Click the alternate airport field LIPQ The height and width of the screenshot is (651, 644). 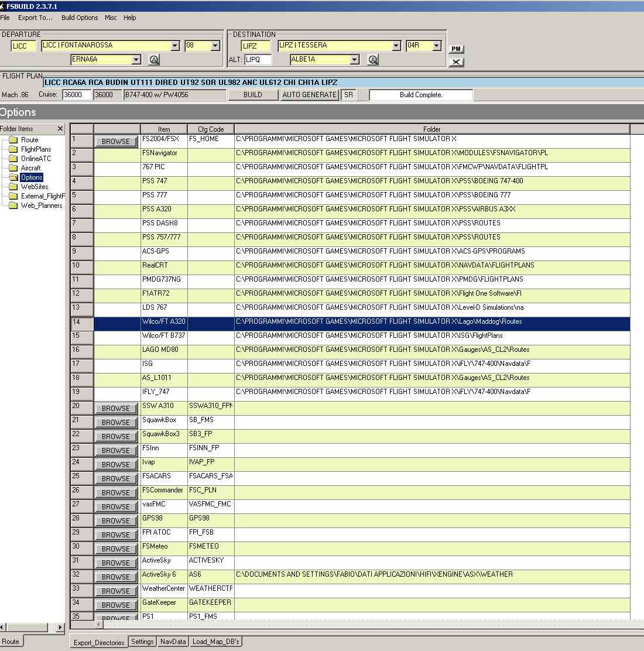point(258,60)
